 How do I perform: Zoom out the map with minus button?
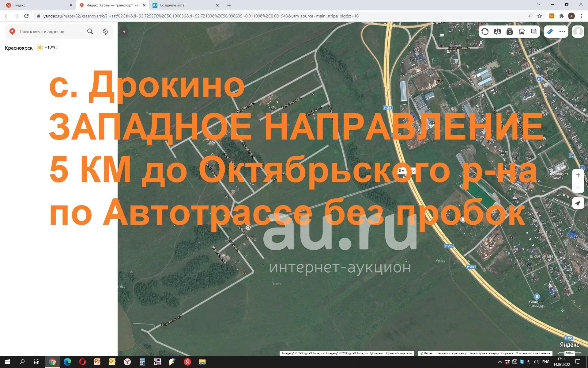(x=578, y=187)
